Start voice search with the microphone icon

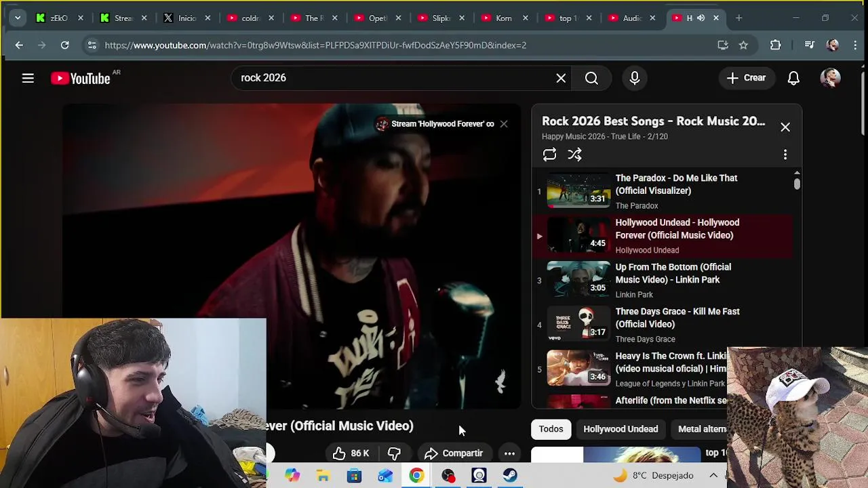(x=635, y=78)
